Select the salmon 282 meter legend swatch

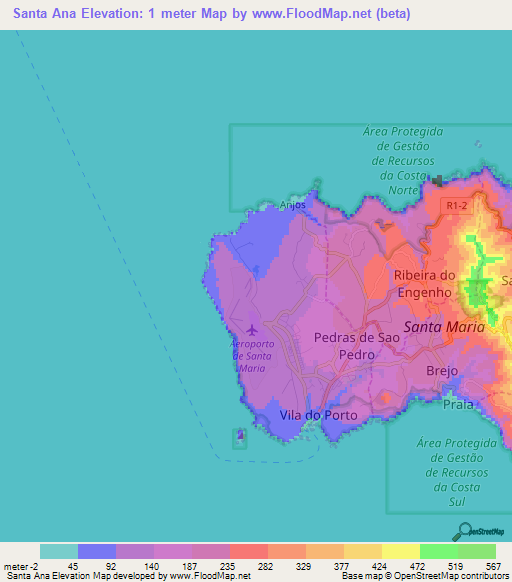click(287, 551)
